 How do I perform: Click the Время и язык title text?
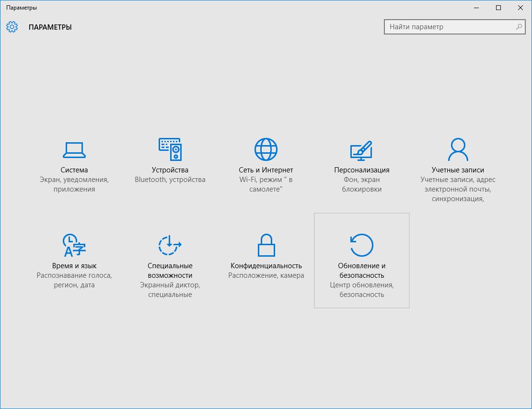coord(74,266)
